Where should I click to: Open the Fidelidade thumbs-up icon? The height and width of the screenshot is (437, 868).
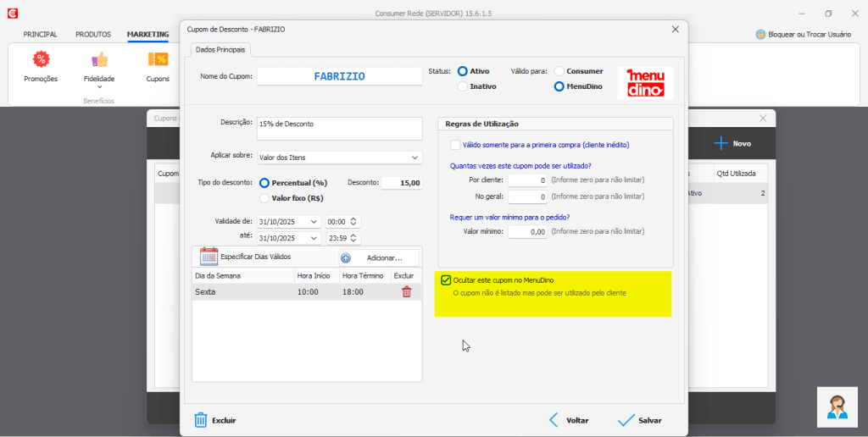coord(99,59)
